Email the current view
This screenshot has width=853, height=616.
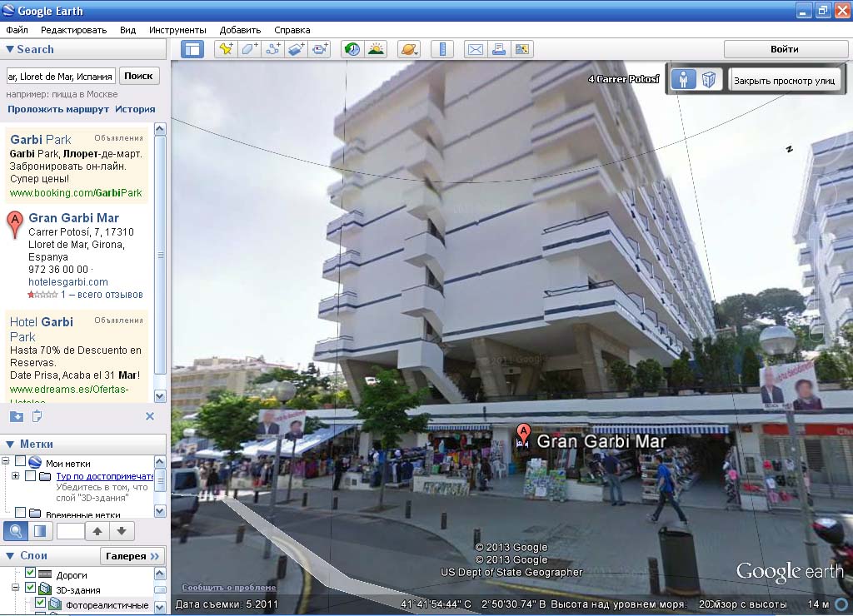[476, 49]
